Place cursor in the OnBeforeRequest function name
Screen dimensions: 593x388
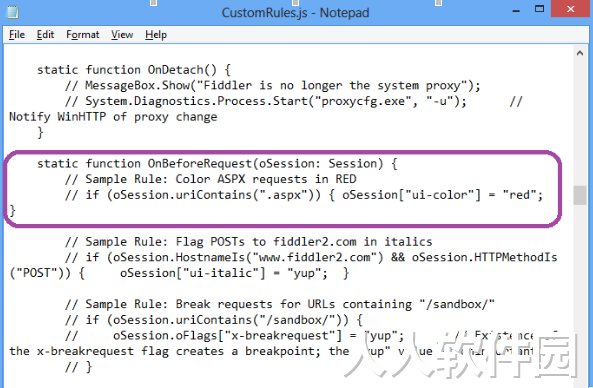pyautogui.click(x=200, y=164)
